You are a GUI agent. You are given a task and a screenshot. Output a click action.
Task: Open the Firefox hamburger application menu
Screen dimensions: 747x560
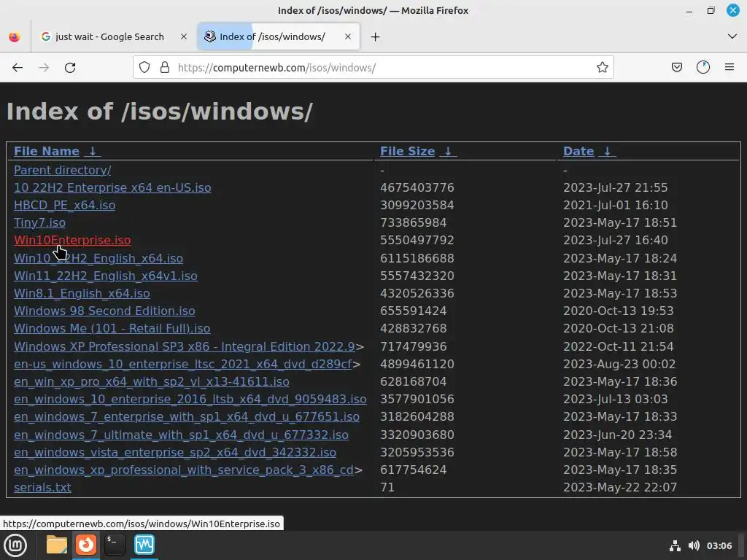[x=729, y=68]
